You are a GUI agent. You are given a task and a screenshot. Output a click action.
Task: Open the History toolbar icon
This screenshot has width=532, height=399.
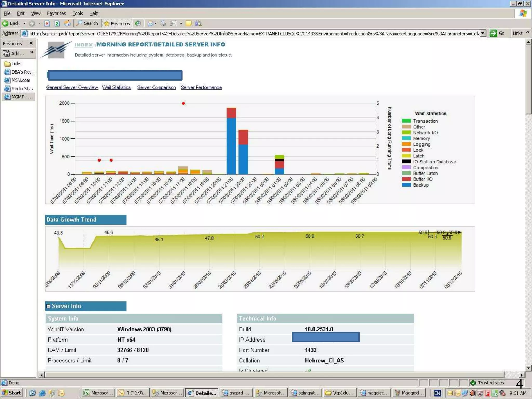click(138, 24)
